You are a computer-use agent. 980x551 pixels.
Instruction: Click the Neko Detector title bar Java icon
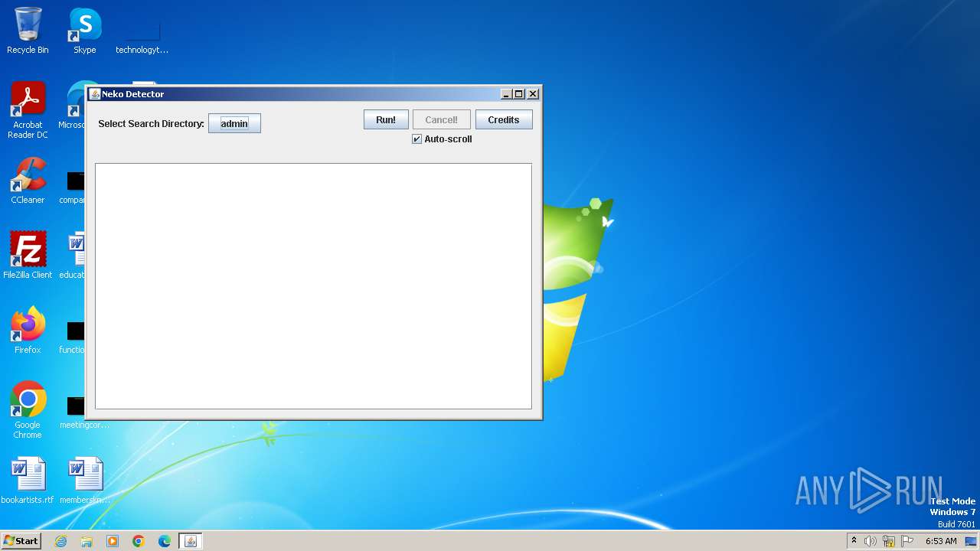click(x=95, y=94)
